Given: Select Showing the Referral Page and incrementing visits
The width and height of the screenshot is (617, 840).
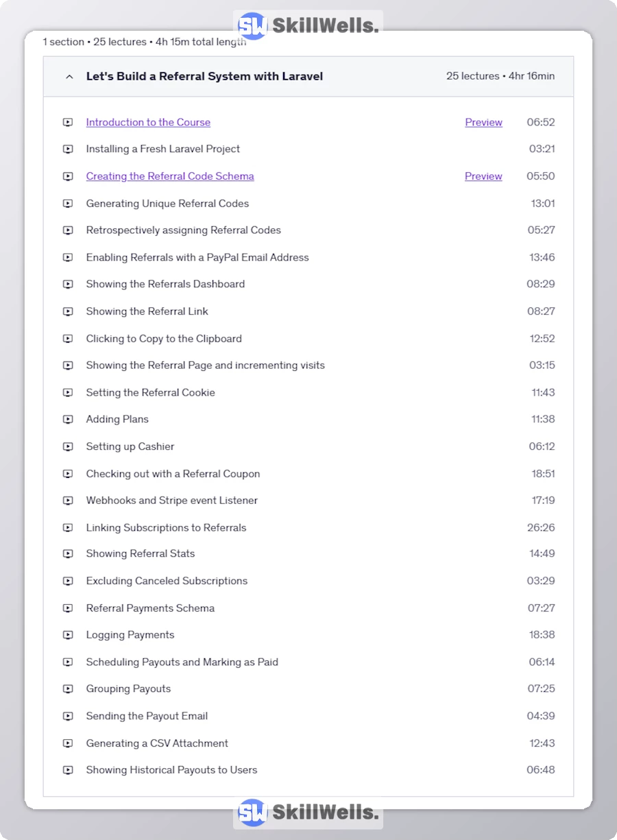Looking at the screenshot, I should tap(205, 365).
